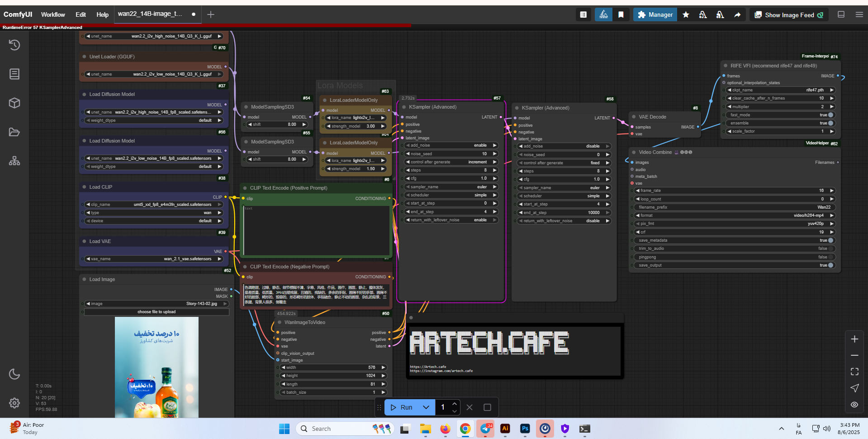
Task: Click choose file to upload button
Action: (157, 312)
